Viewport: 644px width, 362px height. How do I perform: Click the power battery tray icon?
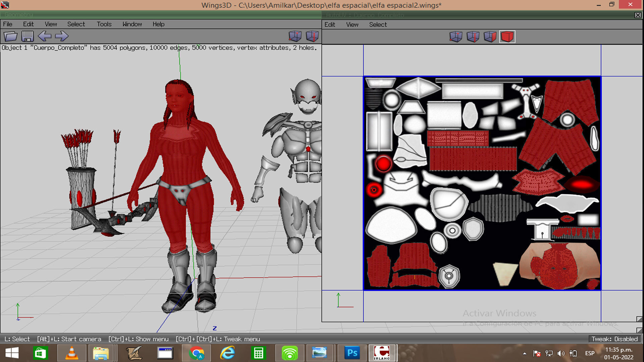click(x=573, y=353)
